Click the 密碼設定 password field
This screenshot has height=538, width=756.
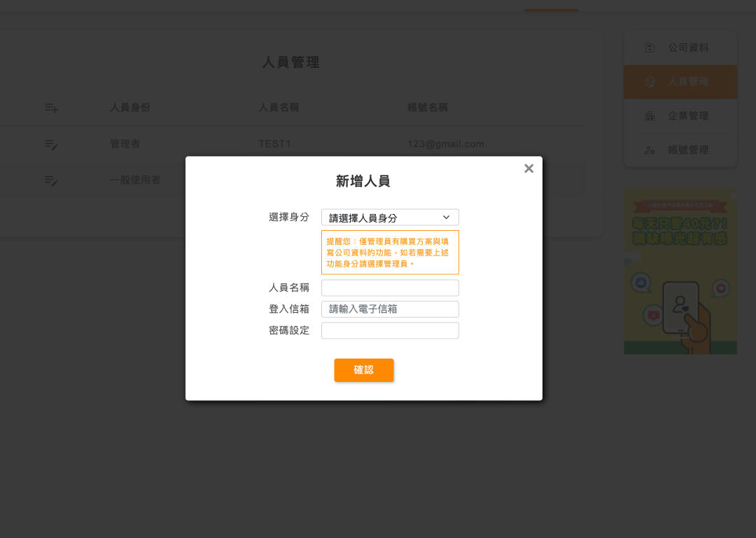[x=390, y=330]
